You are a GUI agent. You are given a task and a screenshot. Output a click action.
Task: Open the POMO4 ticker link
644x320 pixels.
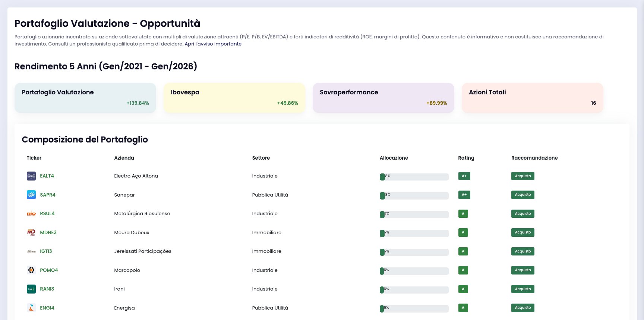tap(49, 270)
